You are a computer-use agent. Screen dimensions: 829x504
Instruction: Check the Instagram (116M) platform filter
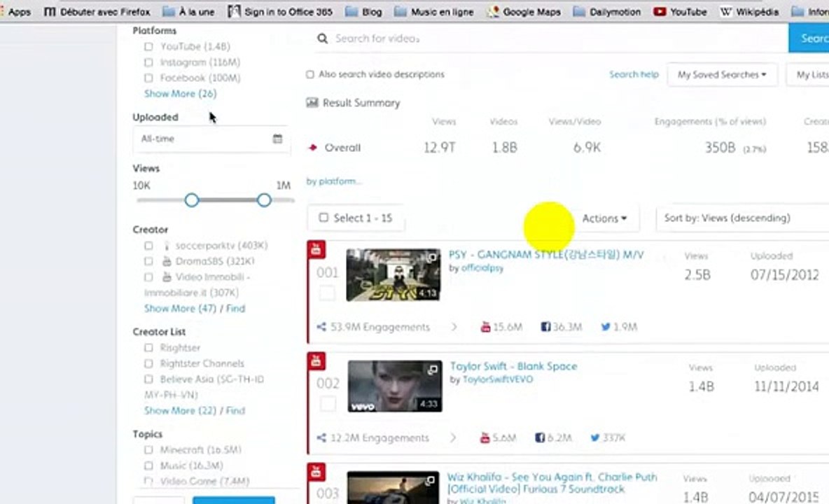(x=148, y=62)
